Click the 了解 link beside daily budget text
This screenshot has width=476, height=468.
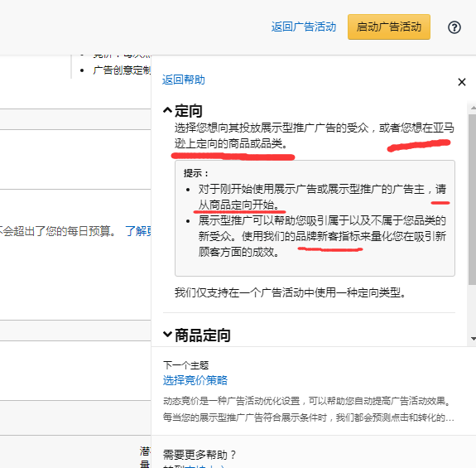pos(138,231)
